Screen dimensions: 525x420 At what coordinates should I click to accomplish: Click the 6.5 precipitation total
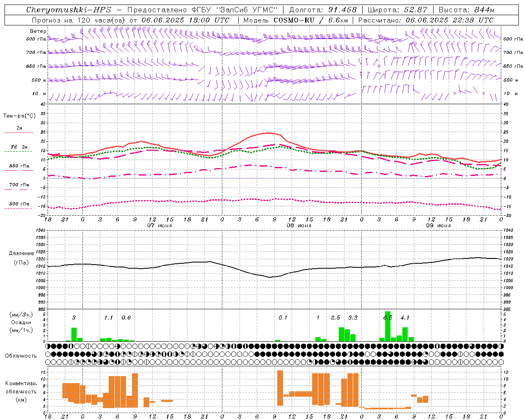(388, 317)
